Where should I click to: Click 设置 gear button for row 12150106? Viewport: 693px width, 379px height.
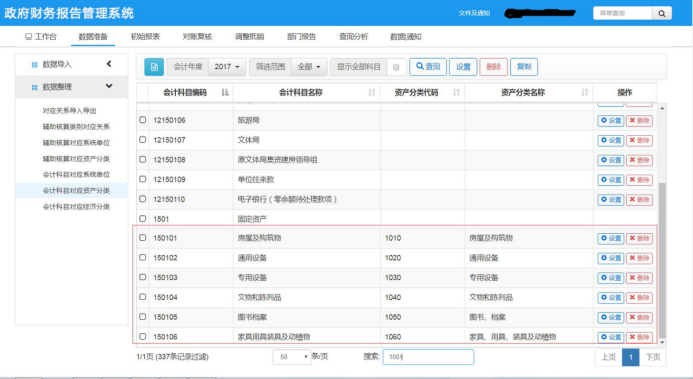click(x=611, y=121)
